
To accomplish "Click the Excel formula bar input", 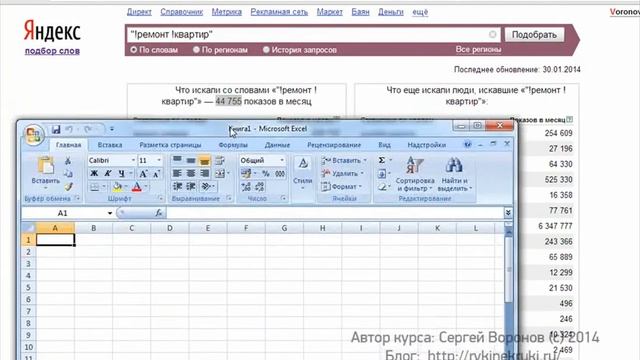I will click(335, 213).
